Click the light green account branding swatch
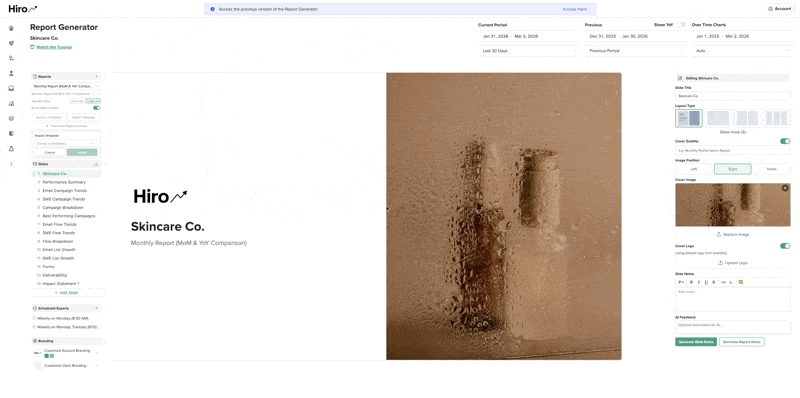The image size is (800, 398). 52,356
